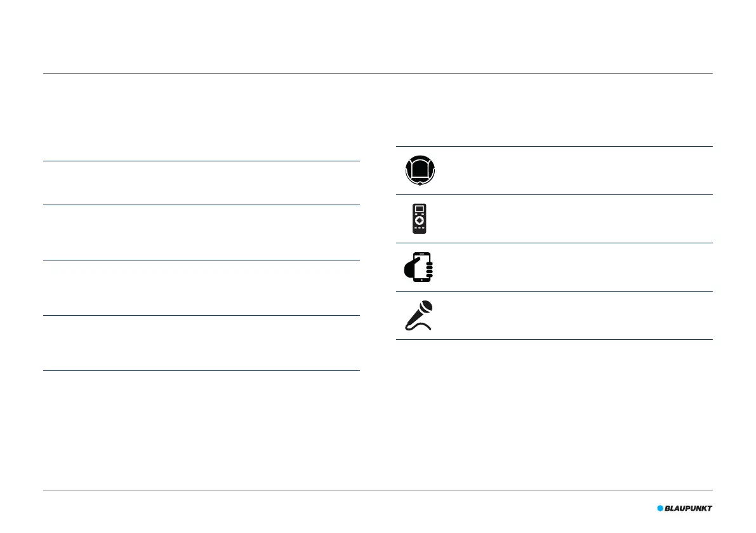Select the remote control icon

tap(420, 219)
